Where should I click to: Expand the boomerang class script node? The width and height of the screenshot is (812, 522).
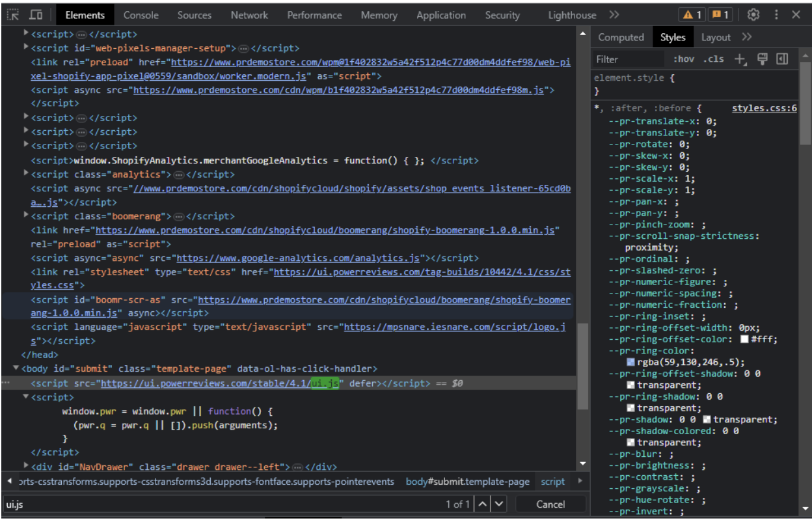(x=26, y=215)
